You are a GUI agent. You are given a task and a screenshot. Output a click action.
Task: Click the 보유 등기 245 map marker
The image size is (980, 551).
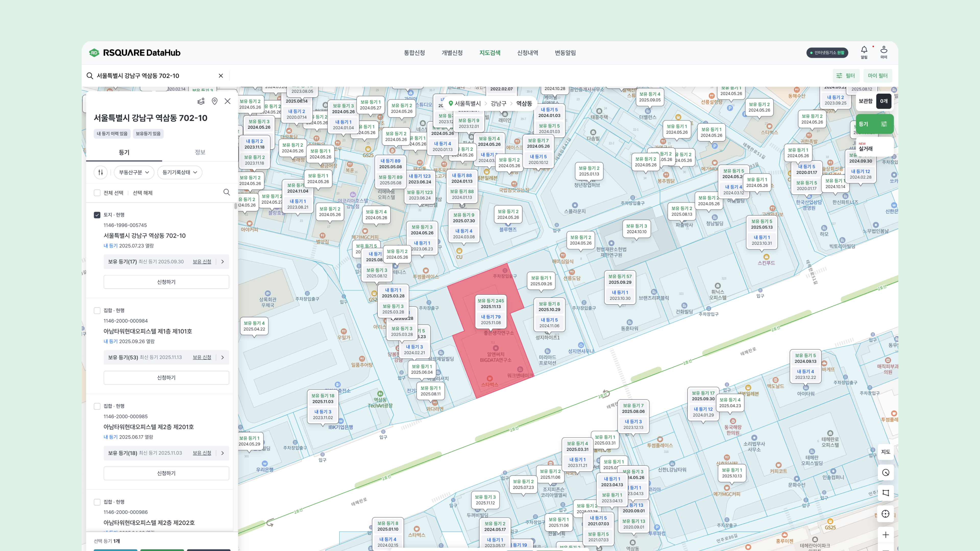coord(491,304)
